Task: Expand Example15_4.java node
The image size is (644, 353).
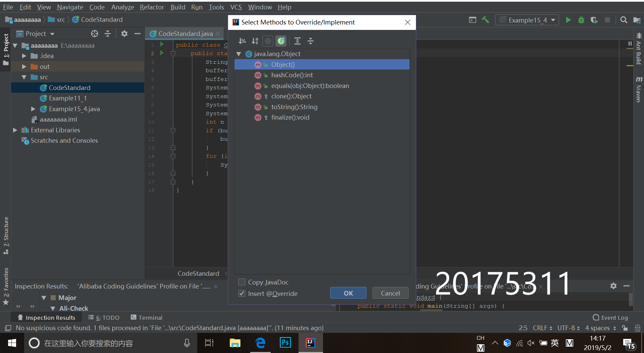Action: click(33, 109)
